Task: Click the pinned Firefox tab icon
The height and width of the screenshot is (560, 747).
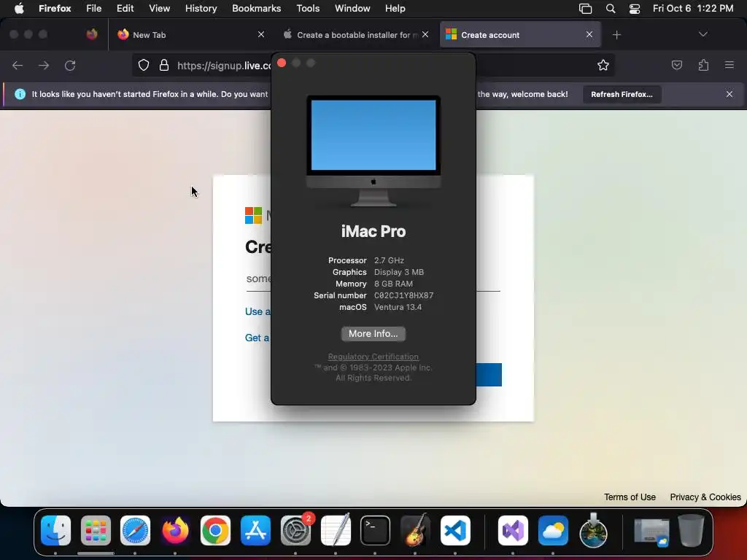Action: [x=92, y=34]
